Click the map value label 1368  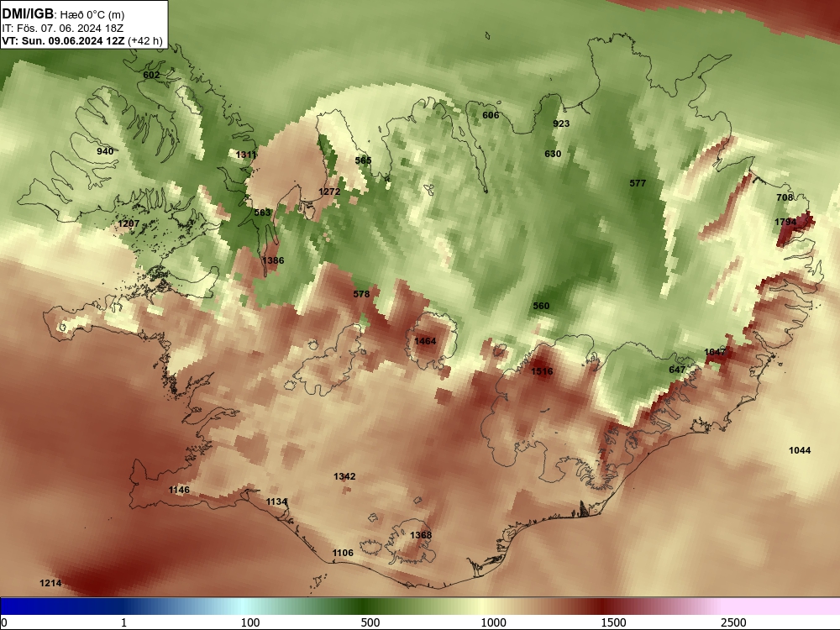[x=421, y=535]
